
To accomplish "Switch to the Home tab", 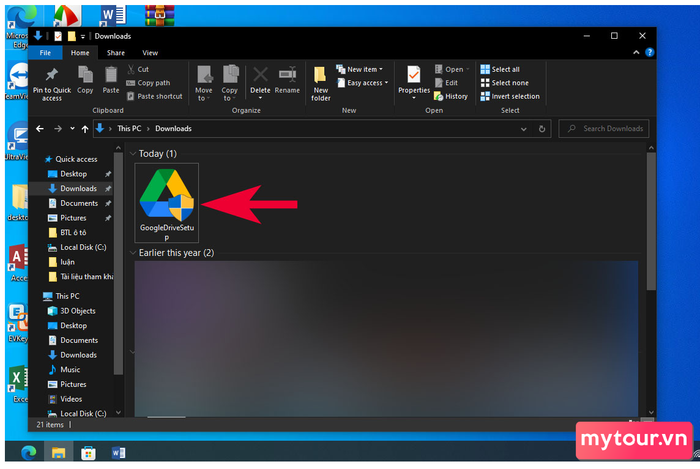I will point(80,53).
